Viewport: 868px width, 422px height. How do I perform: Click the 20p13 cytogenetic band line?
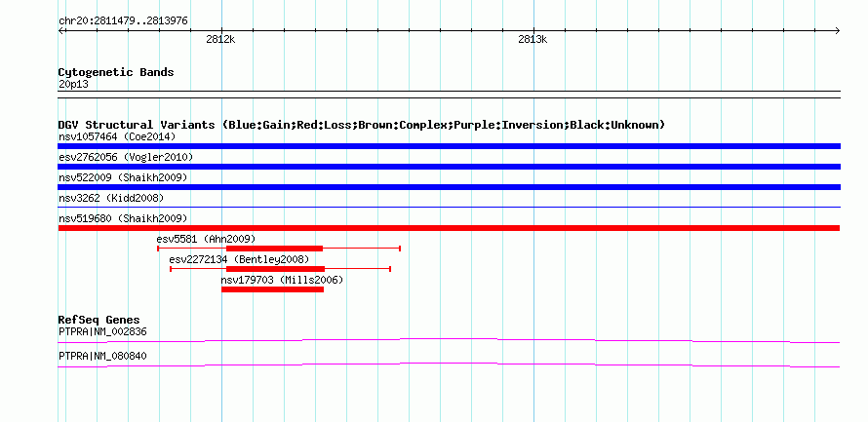449,95
